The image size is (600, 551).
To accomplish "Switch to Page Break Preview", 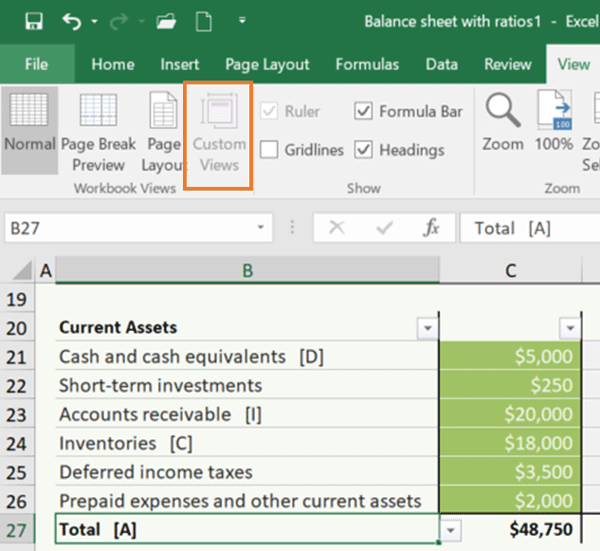I will [98, 130].
